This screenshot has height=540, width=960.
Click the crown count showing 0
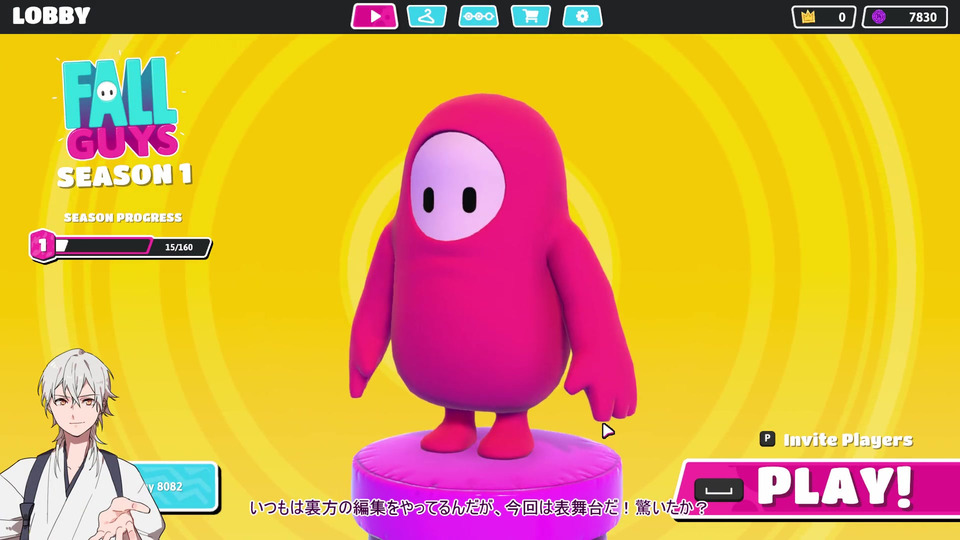(x=823, y=17)
